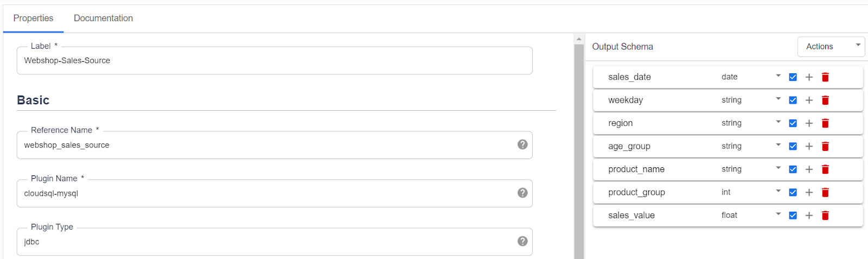Select the Properties tab
Viewport: 868px width, 259px height.
[x=33, y=18]
